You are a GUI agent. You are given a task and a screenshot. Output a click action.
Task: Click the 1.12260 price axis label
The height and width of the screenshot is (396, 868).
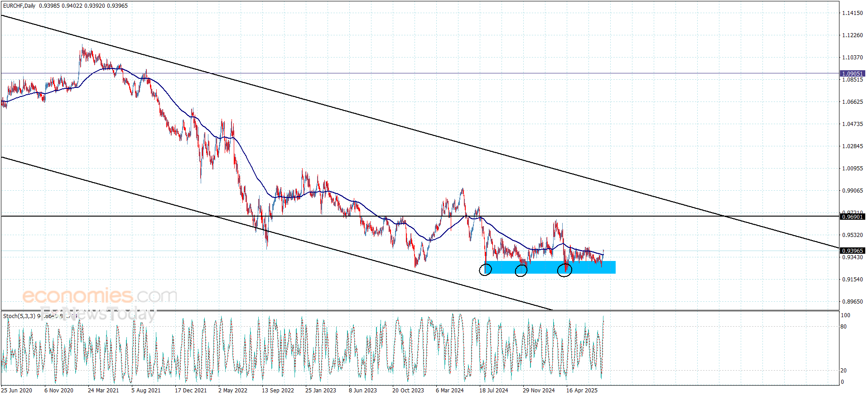click(852, 35)
